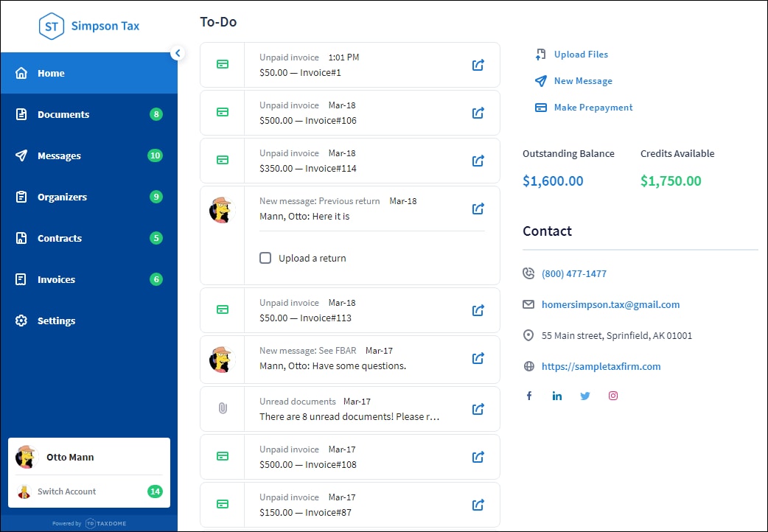Open the unread documents notification link
The width and height of the screenshot is (768, 532).
pos(478,409)
